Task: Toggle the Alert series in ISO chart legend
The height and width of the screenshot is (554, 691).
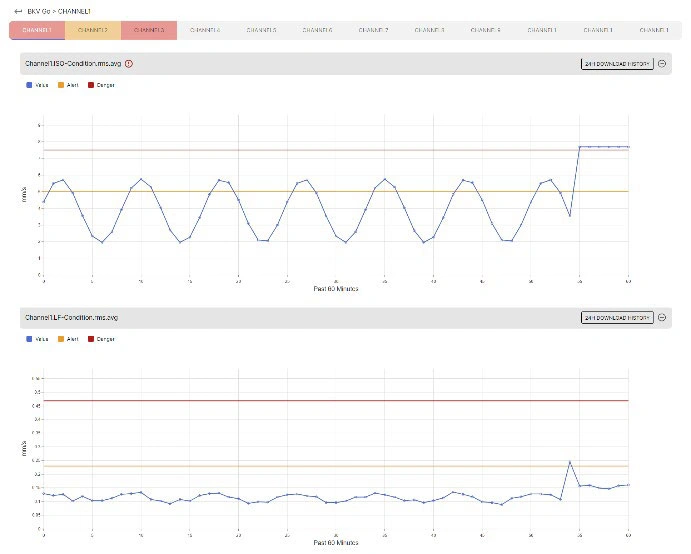Action: (x=69, y=85)
